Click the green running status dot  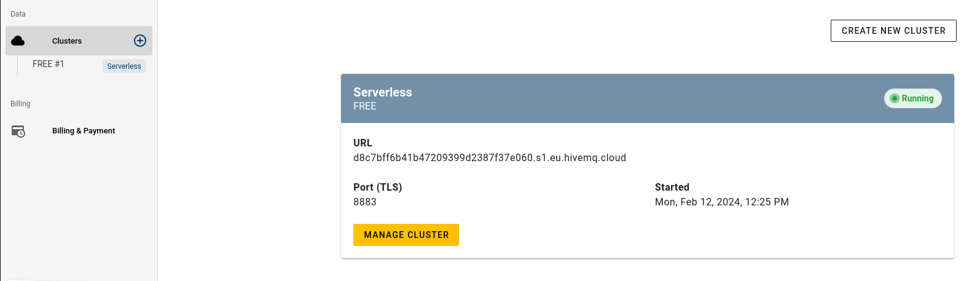895,98
